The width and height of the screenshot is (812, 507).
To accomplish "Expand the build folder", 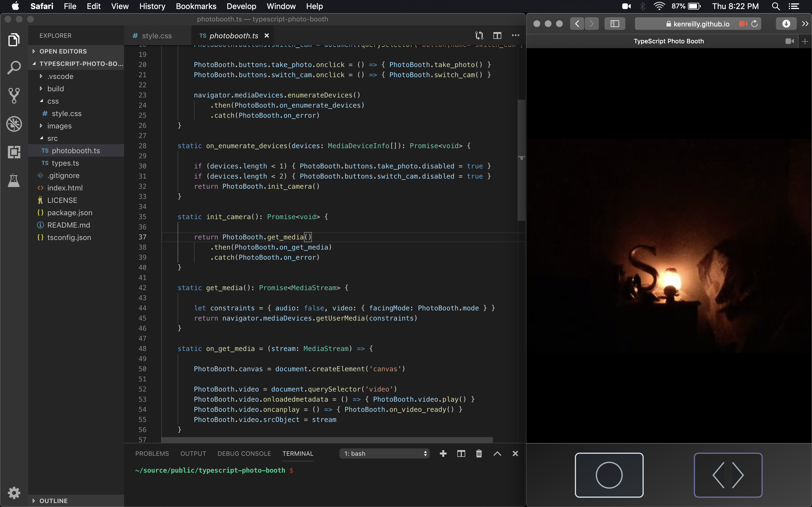I will click(57, 88).
